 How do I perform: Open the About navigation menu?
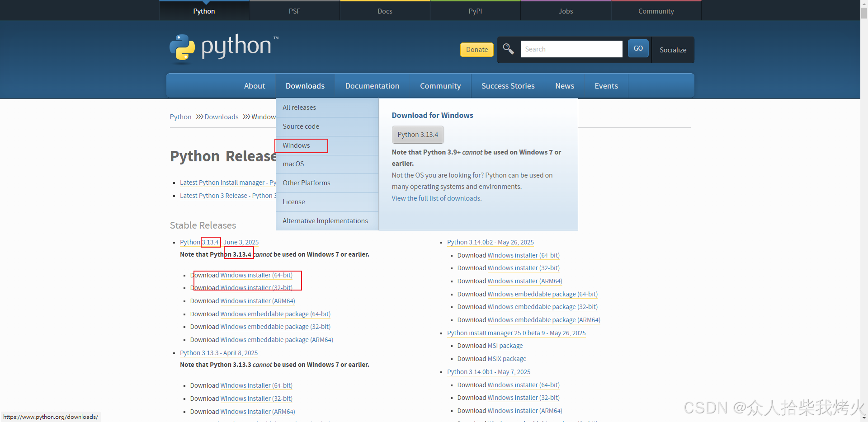click(255, 86)
